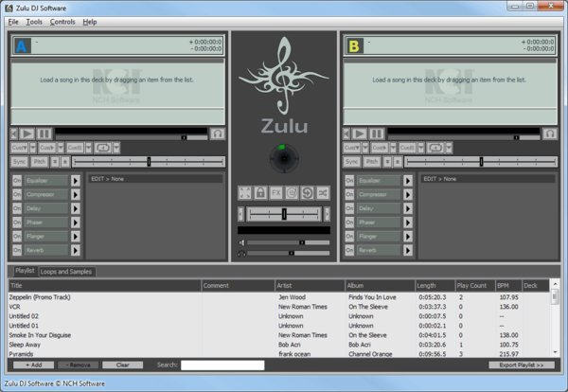Open dropdown next to first Cue button deck B
The height and width of the screenshot is (392, 568).
click(365, 148)
